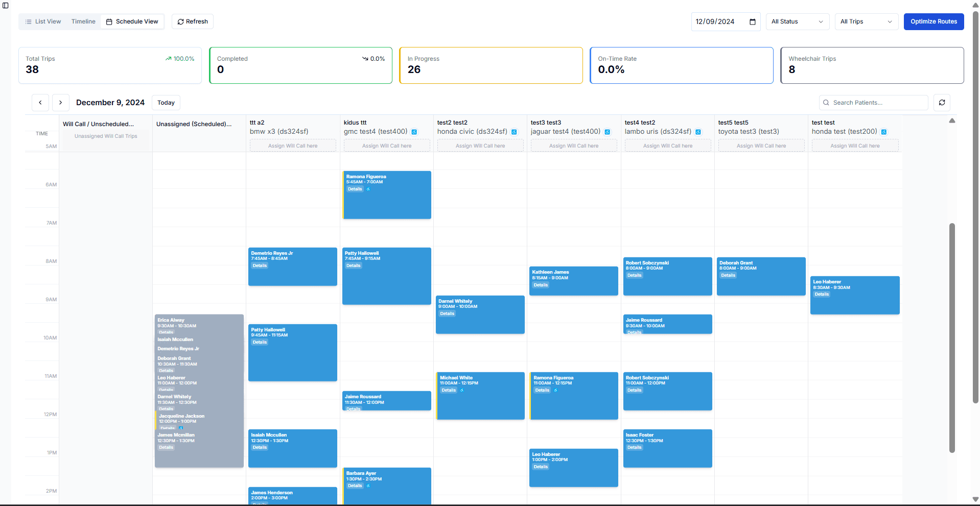The width and height of the screenshot is (980, 506).
Task: Click the Optimize Routes button
Action: [934, 22]
